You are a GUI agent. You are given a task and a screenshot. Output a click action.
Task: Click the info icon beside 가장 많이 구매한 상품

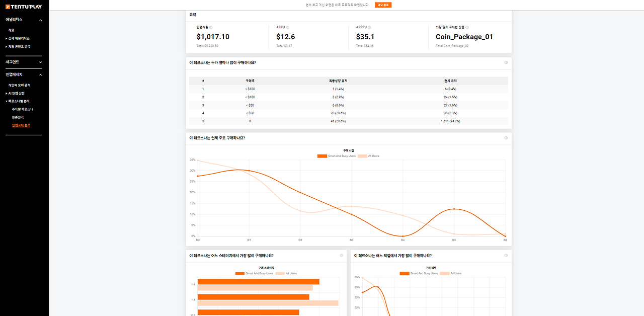[467, 28]
